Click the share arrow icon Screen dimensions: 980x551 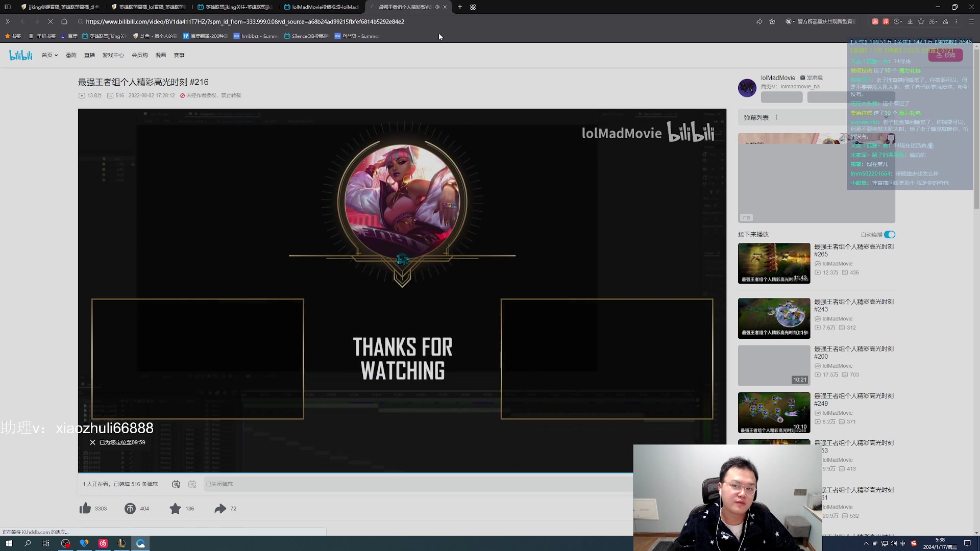click(x=220, y=508)
